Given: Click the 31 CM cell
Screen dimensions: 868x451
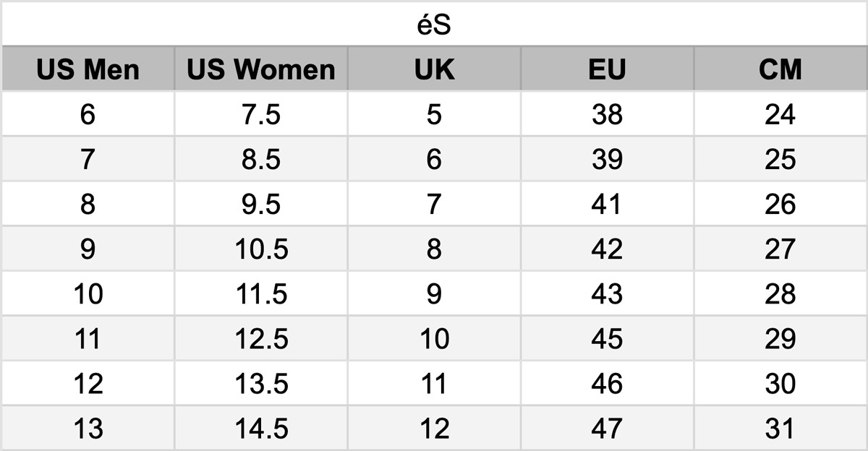Looking at the screenshot, I should (x=780, y=428).
